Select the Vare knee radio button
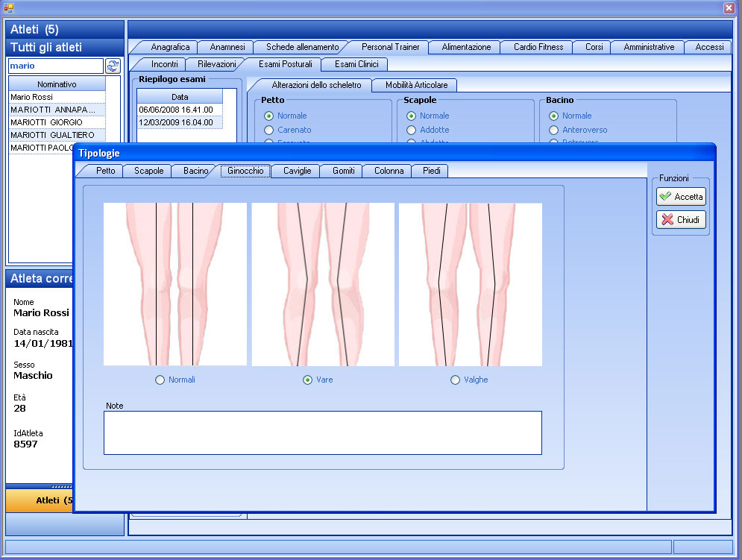This screenshot has height=560, width=742. click(308, 380)
